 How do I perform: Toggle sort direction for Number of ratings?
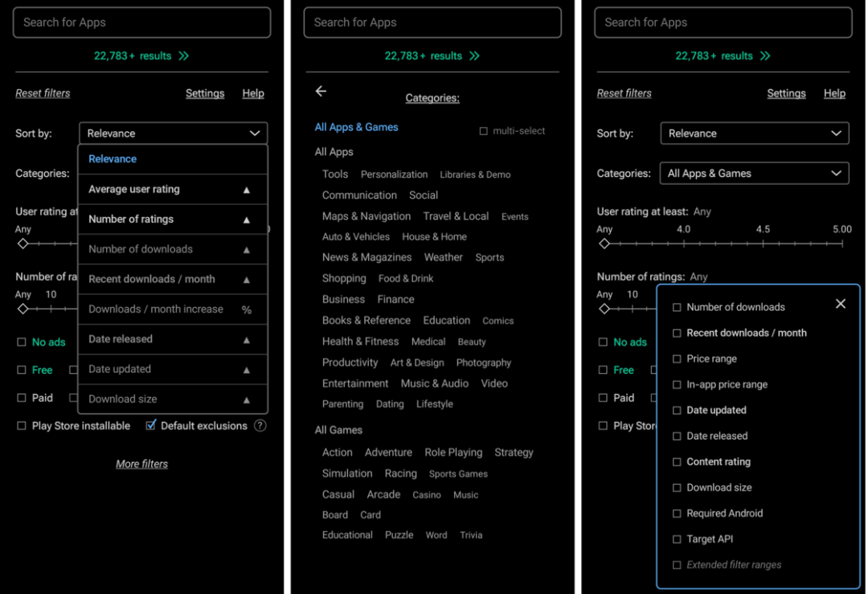(x=247, y=219)
